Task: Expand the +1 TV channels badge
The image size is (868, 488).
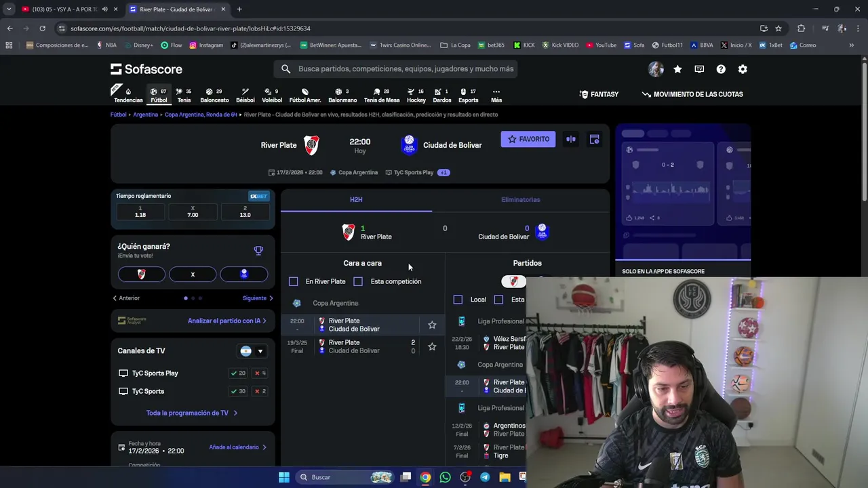Action: [x=443, y=172]
